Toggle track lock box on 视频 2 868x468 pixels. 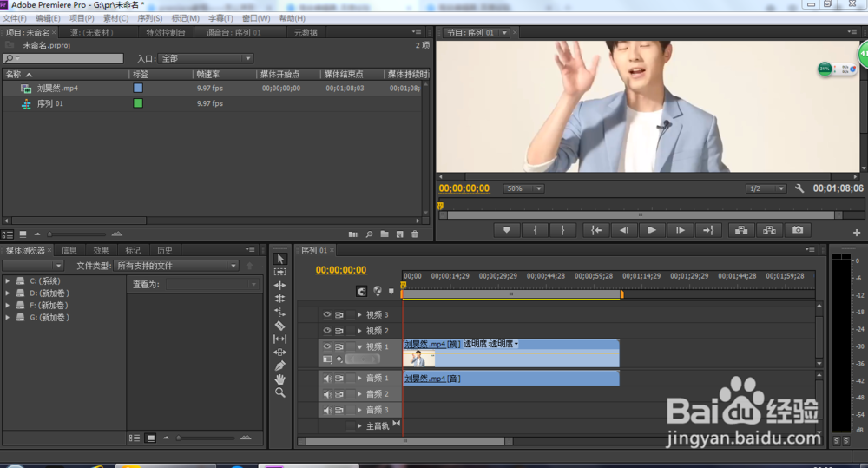coord(351,331)
